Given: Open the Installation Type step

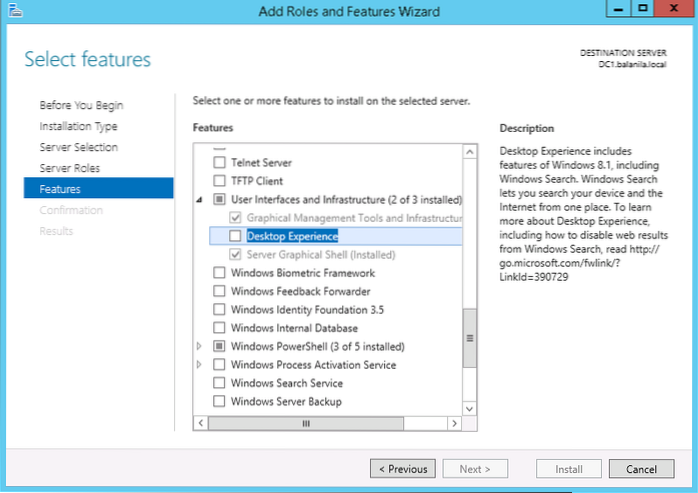Looking at the screenshot, I should click(78, 126).
